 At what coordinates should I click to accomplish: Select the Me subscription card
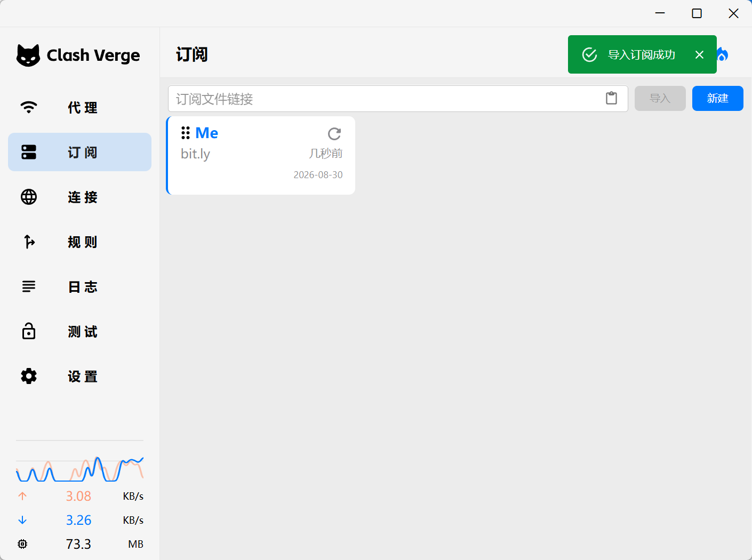click(261, 155)
